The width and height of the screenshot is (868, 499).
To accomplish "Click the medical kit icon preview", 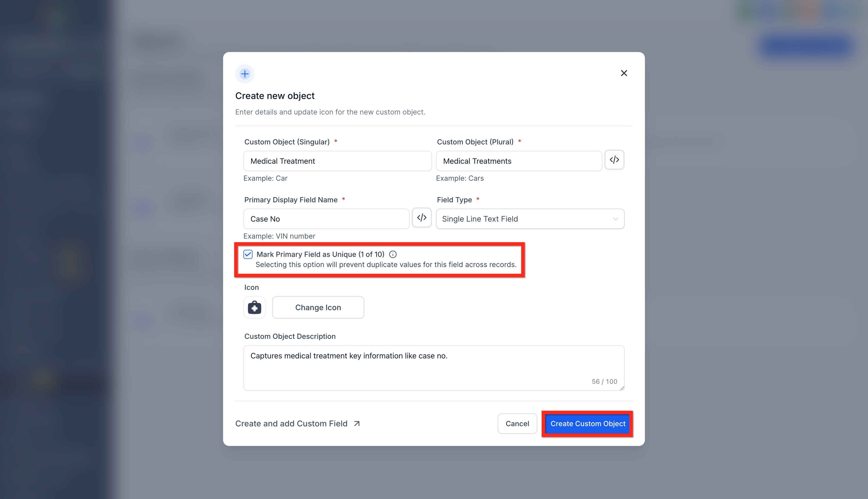I will click(254, 307).
